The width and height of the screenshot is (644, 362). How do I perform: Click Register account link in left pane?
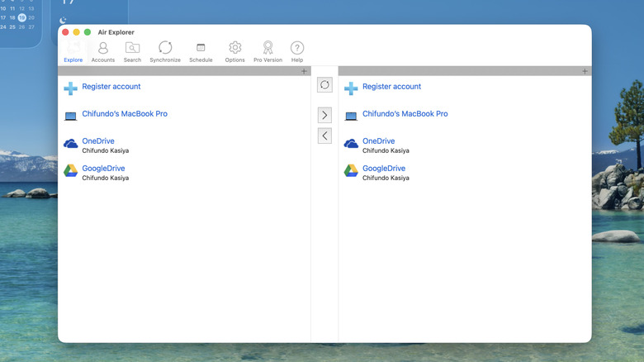coord(111,87)
